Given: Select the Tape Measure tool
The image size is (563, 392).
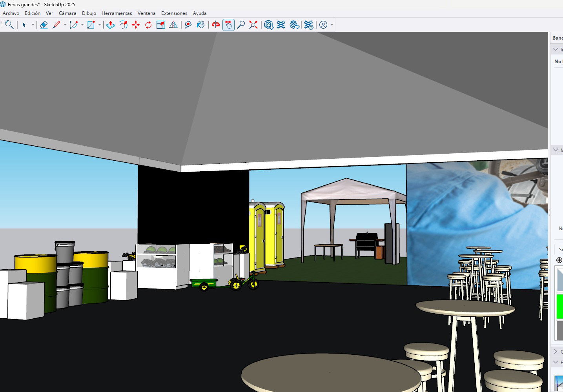Looking at the screenshot, I should 188,25.
